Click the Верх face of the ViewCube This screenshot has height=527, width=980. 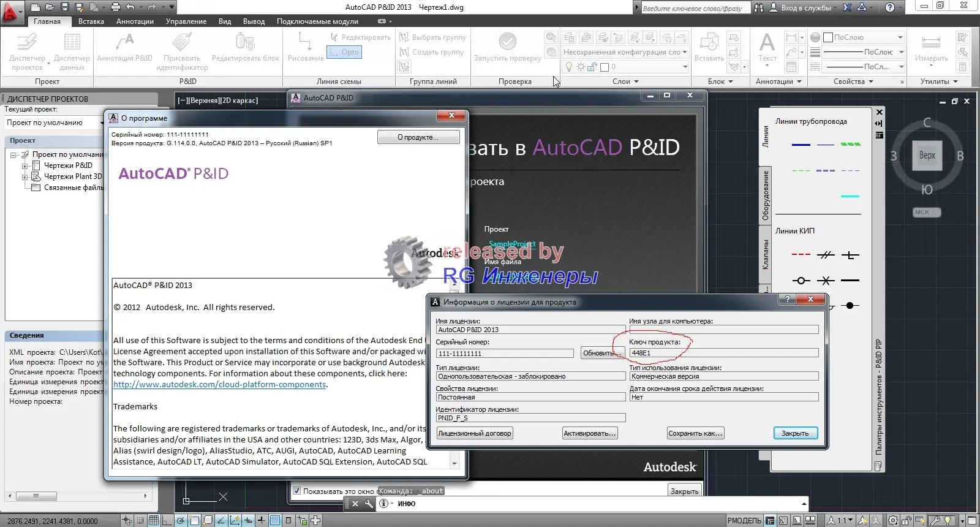click(x=927, y=155)
